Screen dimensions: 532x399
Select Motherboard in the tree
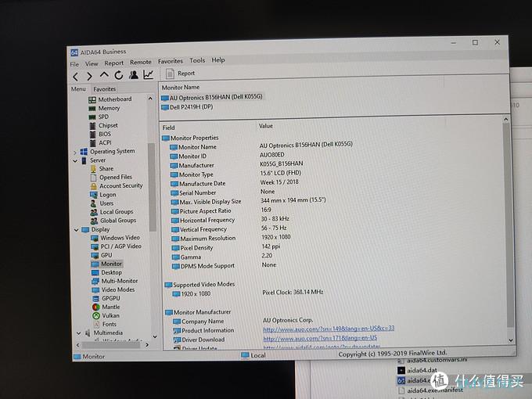[x=115, y=99]
